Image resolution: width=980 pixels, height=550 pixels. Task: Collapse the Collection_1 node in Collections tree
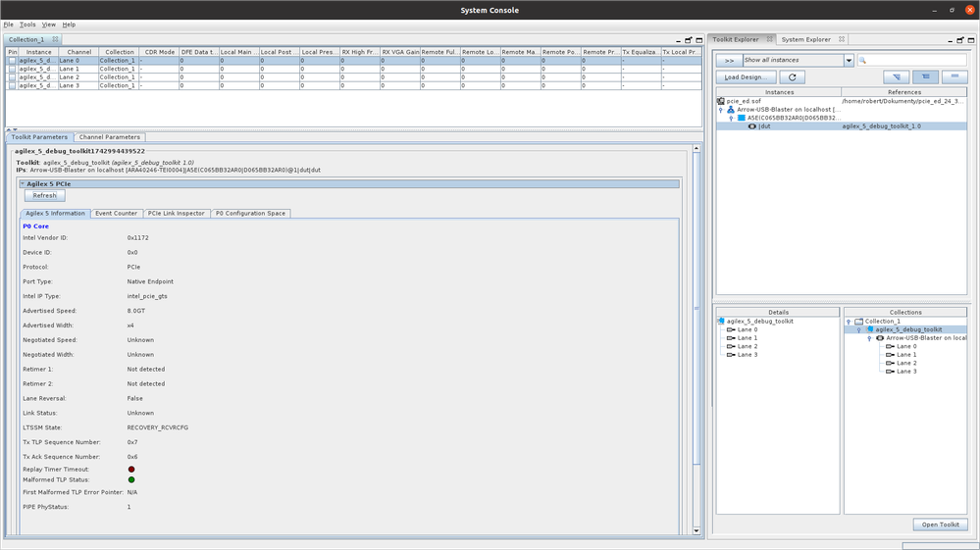point(849,323)
